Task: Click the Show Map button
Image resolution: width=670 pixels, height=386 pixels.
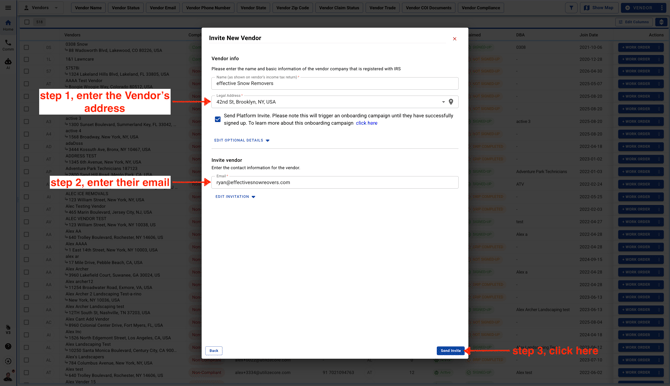Action: click(x=599, y=8)
